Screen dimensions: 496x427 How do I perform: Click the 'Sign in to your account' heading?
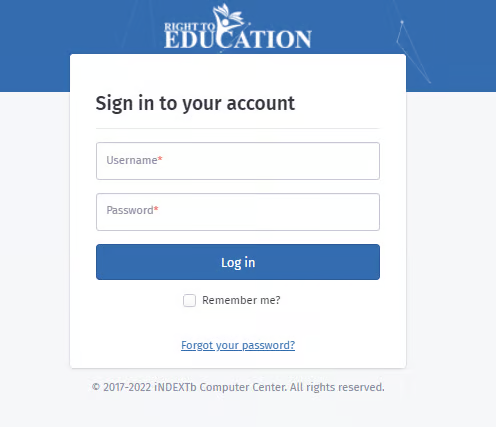pos(195,103)
